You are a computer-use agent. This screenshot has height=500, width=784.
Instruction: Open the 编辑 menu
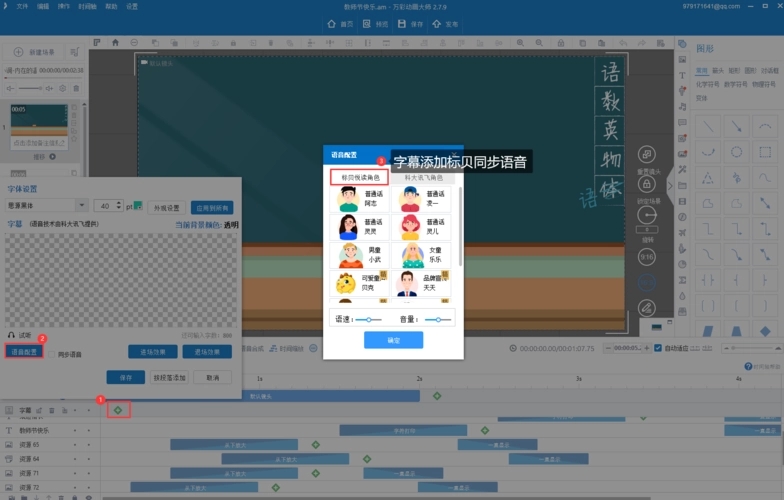tap(43, 6)
